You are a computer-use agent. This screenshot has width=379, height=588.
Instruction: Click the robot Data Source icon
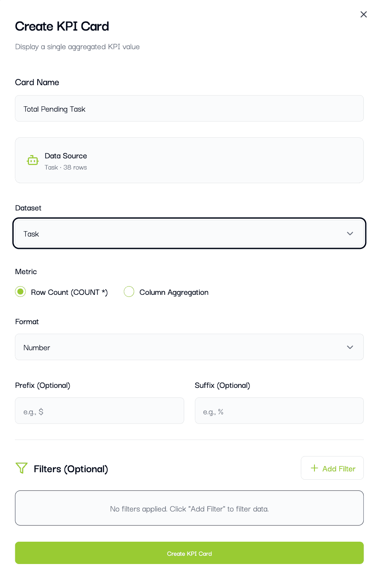coord(33,160)
